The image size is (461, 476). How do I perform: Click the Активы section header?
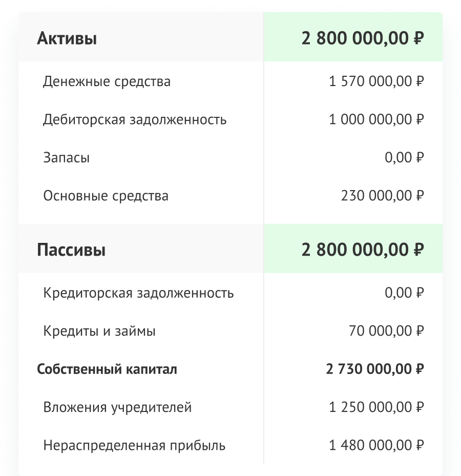point(67,38)
